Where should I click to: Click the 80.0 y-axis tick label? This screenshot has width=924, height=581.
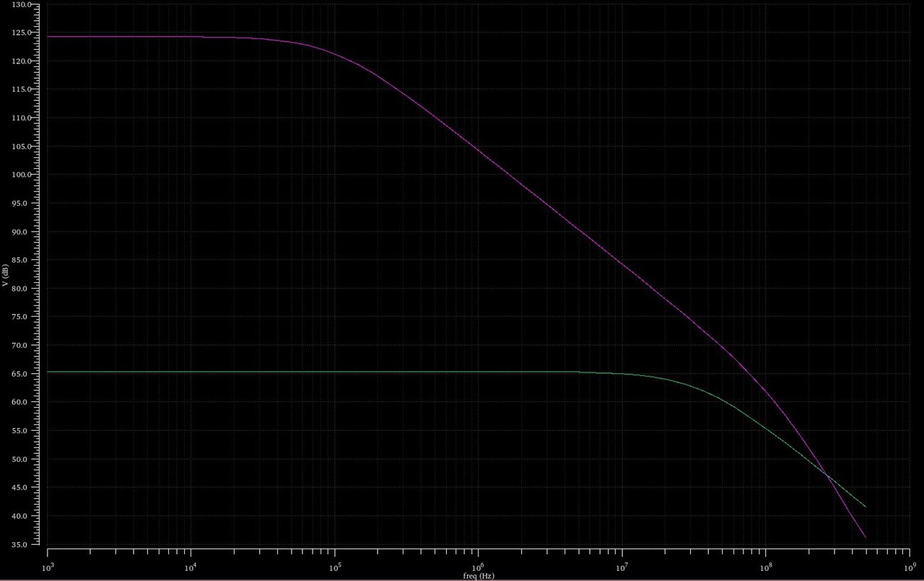[x=24, y=289]
